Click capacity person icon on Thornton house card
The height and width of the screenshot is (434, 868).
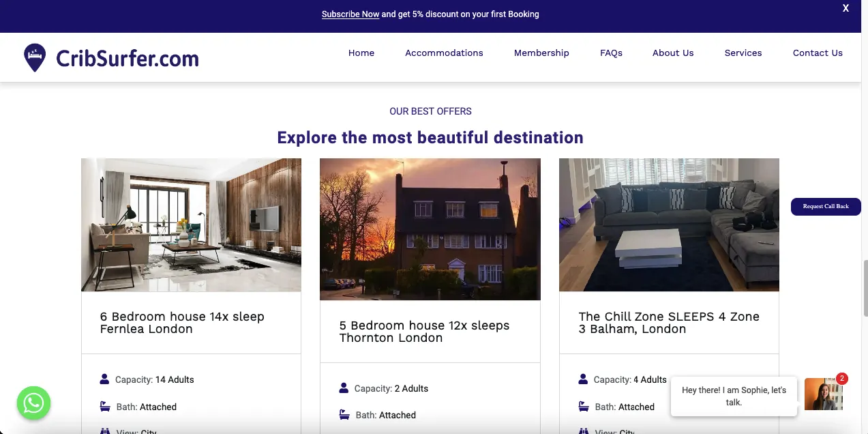point(344,388)
